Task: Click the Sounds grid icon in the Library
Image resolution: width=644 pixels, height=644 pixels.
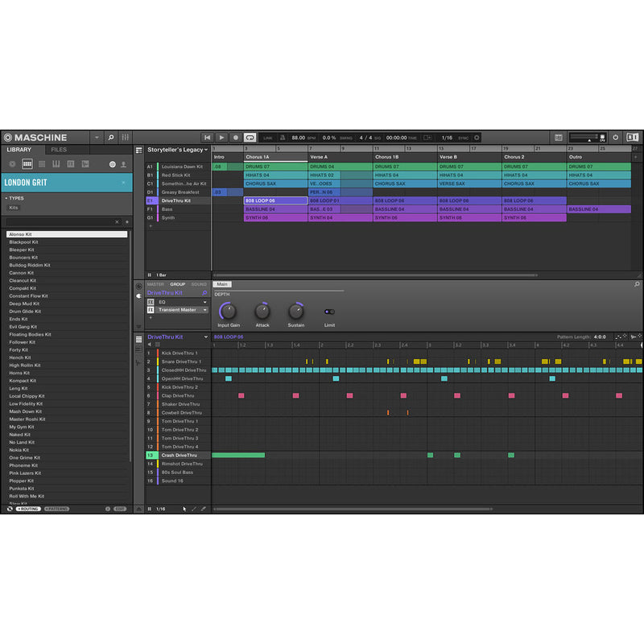Action: (41, 164)
